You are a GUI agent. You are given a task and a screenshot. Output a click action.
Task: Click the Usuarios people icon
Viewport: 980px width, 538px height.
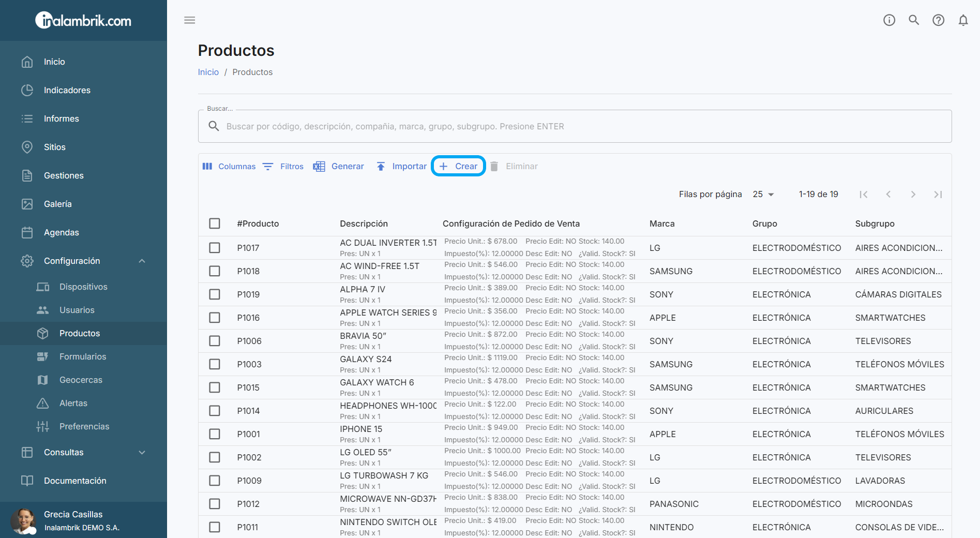pos(43,310)
